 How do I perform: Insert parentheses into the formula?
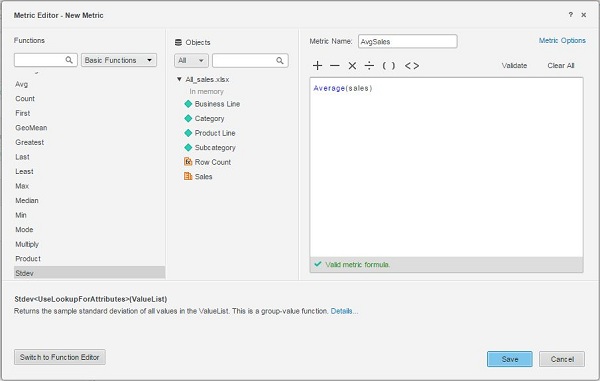click(x=389, y=66)
